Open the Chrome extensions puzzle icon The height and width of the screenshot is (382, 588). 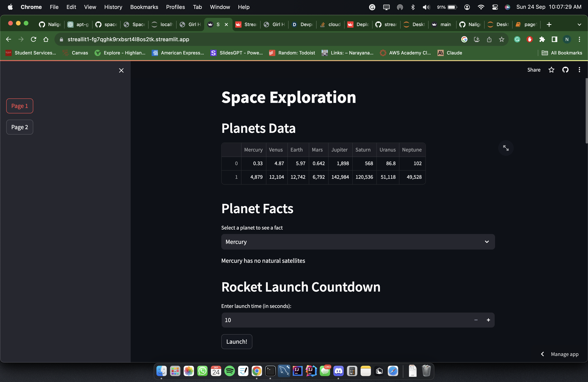pyautogui.click(x=542, y=39)
